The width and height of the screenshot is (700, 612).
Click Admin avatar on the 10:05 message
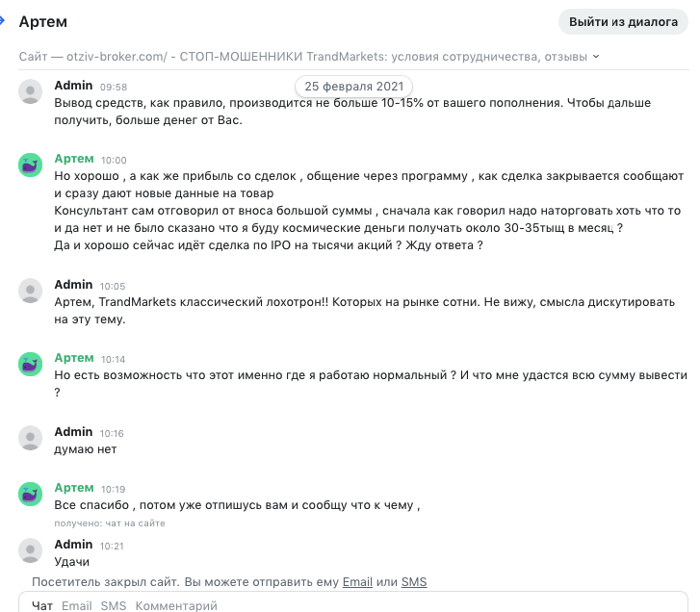click(x=31, y=291)
